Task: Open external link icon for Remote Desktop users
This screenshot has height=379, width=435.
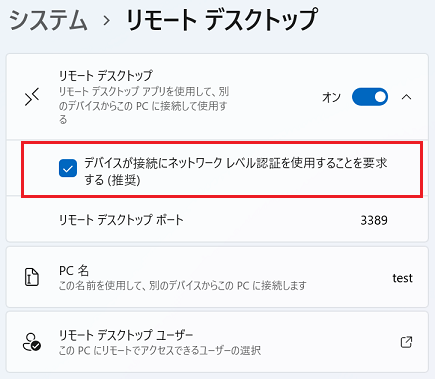Action: 406,342
